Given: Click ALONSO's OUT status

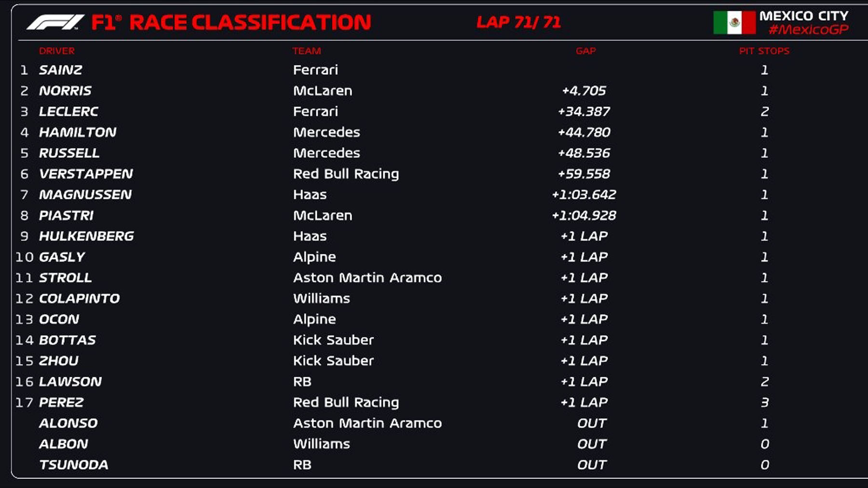Looking at the screenshot, I should 592,423.
